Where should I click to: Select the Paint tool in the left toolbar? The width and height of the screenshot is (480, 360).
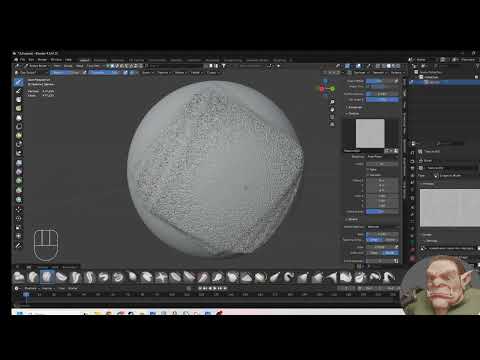tap(19, 91)
